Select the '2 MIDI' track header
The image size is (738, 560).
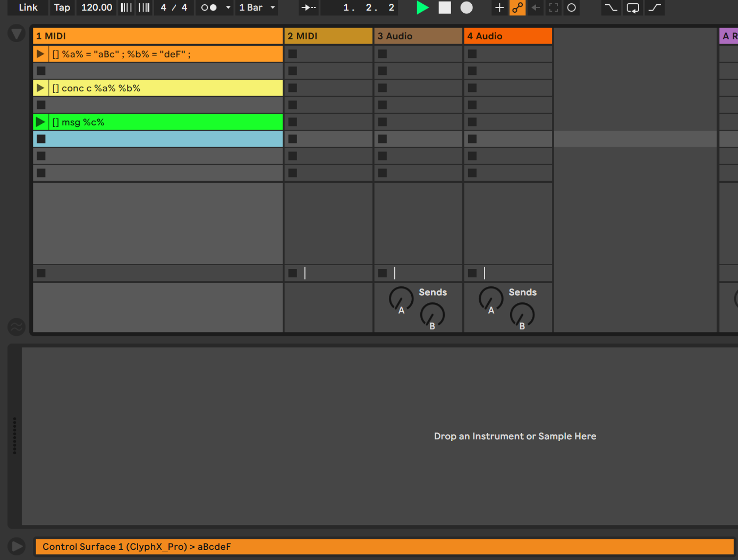[328, 36]
